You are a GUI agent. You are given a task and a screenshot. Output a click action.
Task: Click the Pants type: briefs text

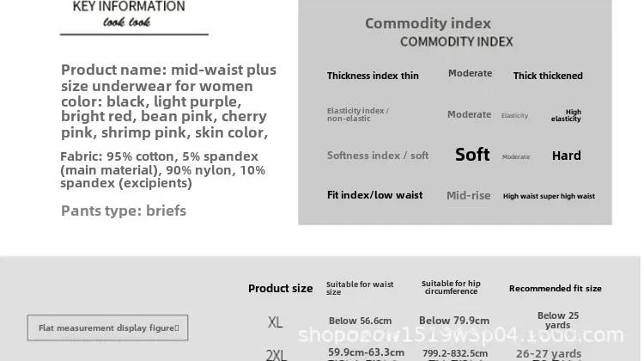(x=124, y=211)
